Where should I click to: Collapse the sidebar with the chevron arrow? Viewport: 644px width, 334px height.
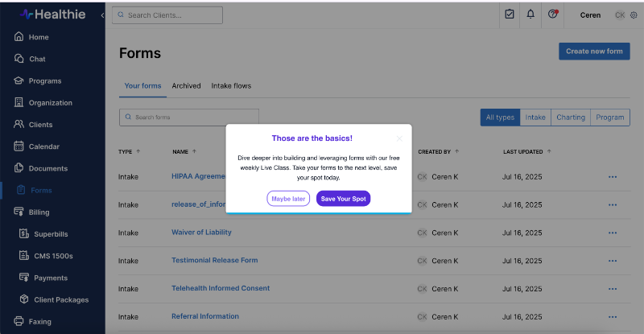click(102, 15)
